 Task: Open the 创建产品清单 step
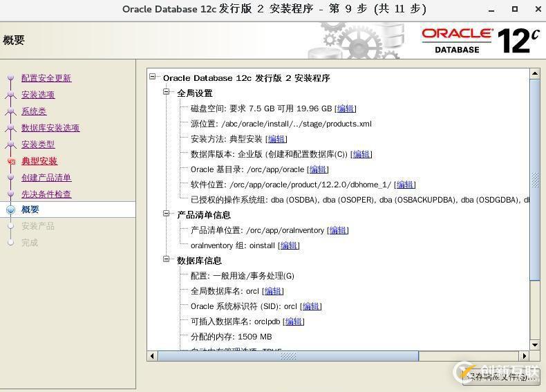tap(46, 178)
